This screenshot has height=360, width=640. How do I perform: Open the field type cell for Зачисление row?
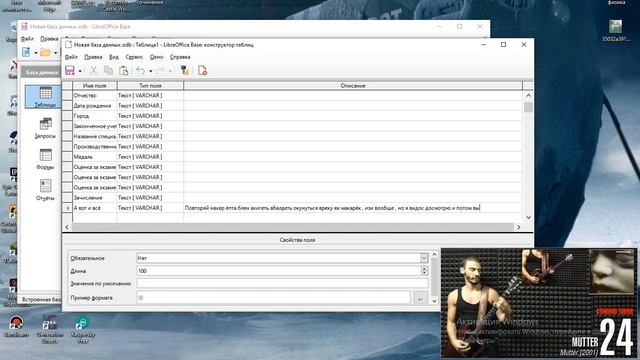[x=150, y=198]
